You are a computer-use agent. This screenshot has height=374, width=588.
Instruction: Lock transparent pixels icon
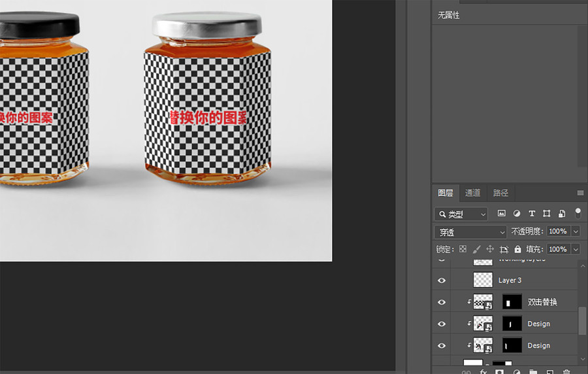(463, 249)
